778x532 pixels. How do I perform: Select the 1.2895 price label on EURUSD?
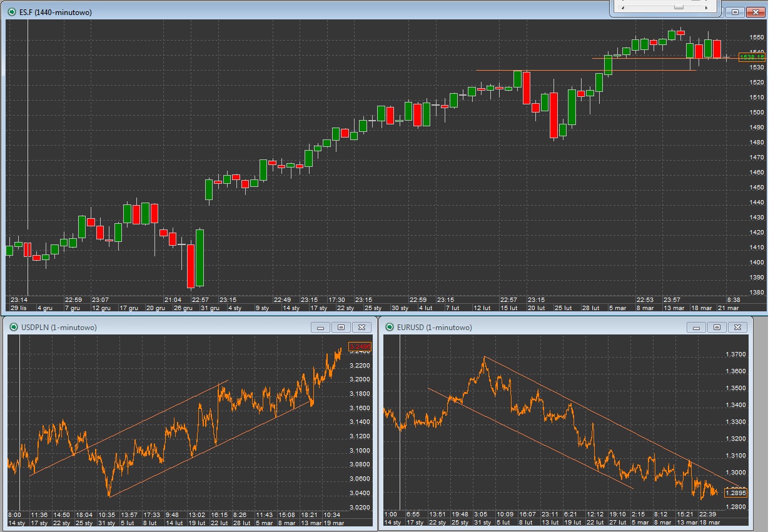[735, 493]
